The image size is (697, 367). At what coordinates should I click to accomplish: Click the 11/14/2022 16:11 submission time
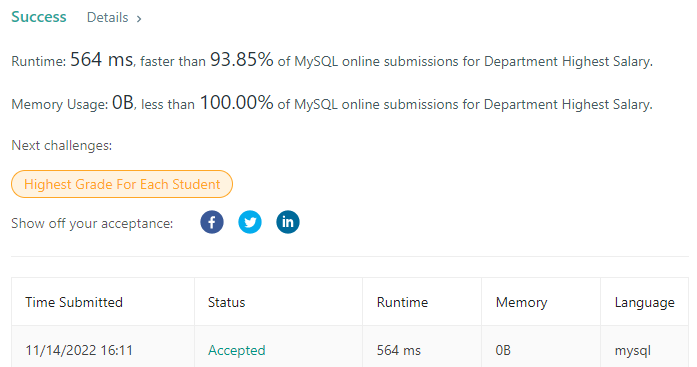point(79,350)
